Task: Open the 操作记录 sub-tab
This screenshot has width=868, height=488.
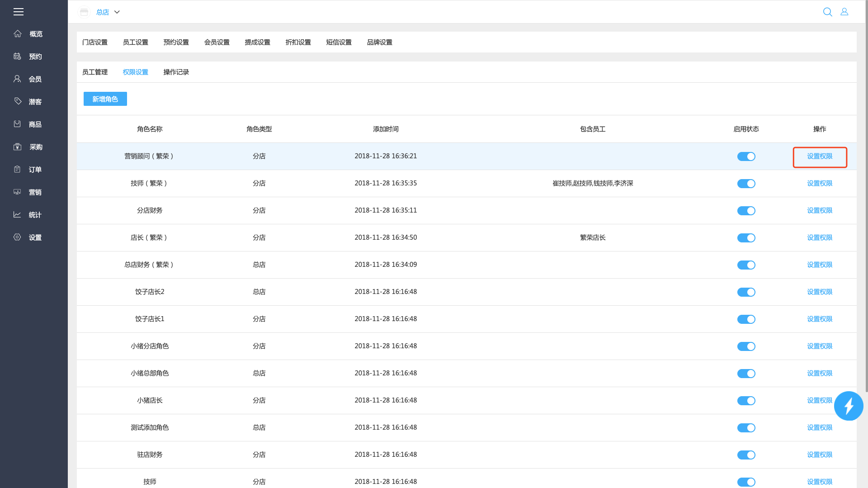Action: coord(176,72)
